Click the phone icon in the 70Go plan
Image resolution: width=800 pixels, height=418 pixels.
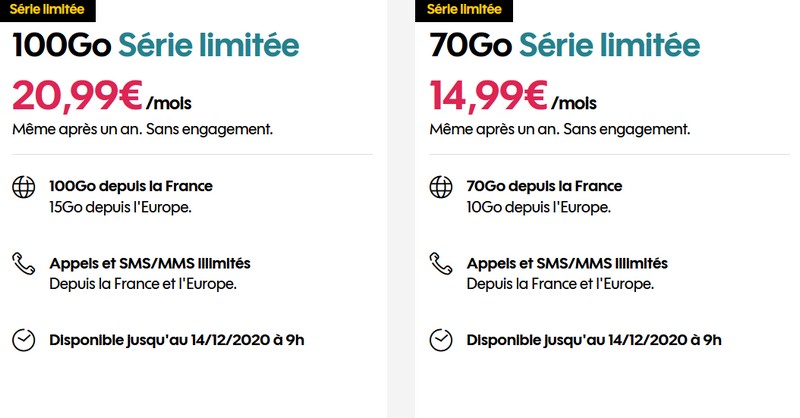(x=440, y=264)
